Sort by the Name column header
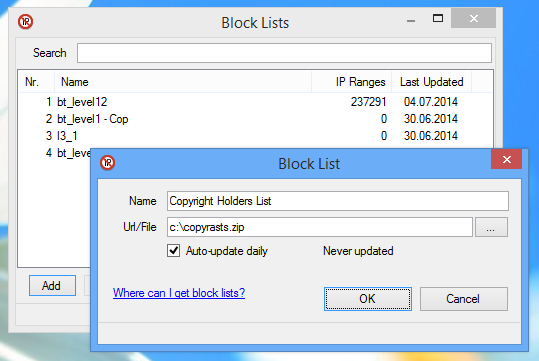Screen dimensions: 539x361 point(183,82)
